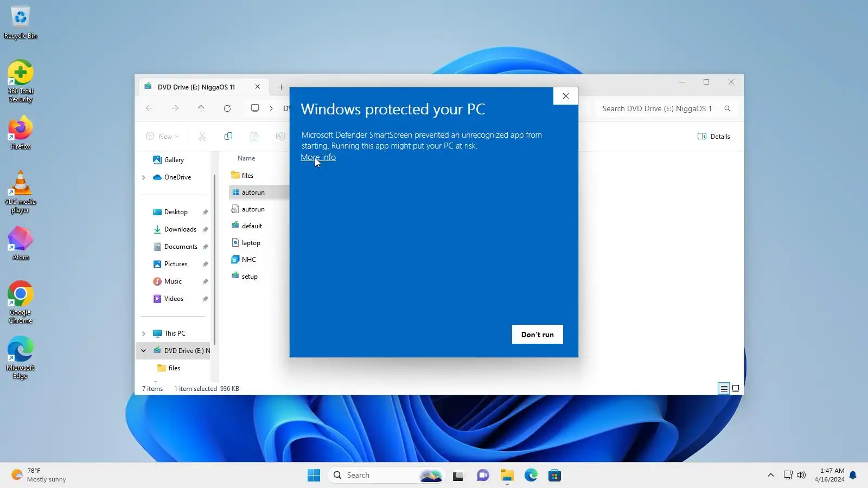Select This PC in the navigation pane
The height and width of the screenshot is (488, 868).
pyautogui.click(x=169, y=333)
